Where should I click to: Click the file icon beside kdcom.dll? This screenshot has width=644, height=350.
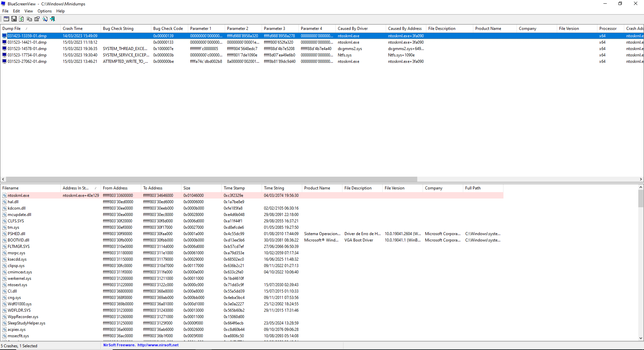point(5,208)
